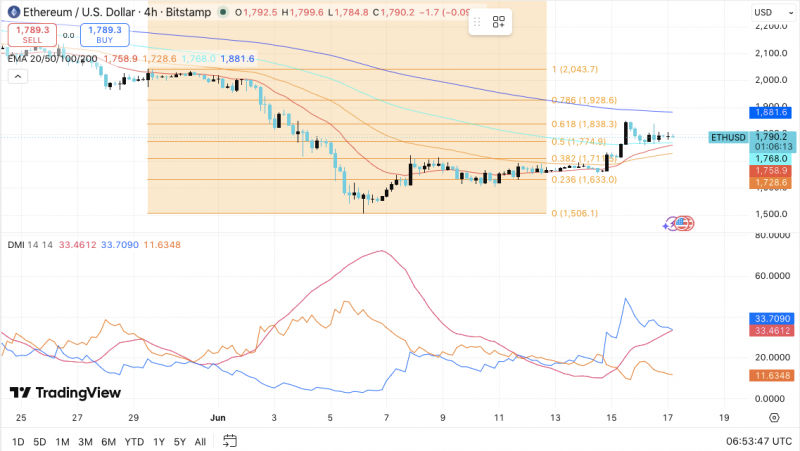This screenshot has height=451, width=800.
Task: Select the EMA 20/50/100/200 indicator legend
Action: click(x=53, y=59)
